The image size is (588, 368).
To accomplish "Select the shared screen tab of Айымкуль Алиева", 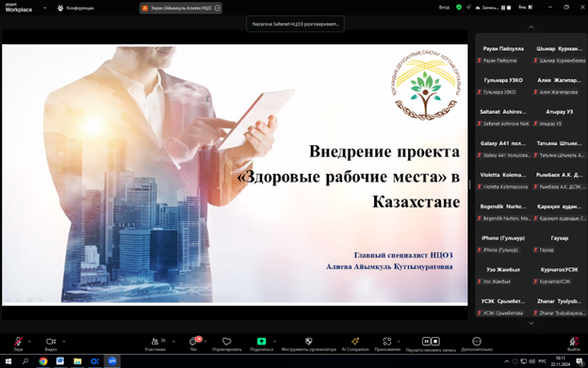I will pos(181,8).
